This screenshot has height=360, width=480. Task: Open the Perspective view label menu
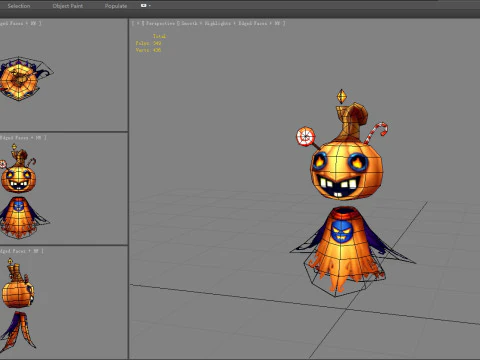pos(160,23)
